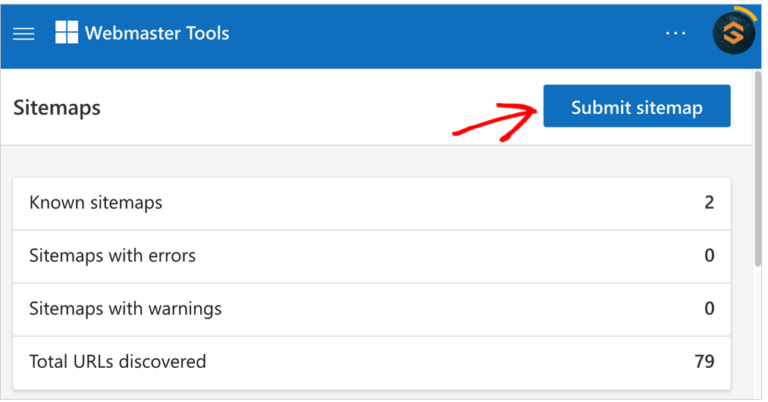Select the Sitemaps with warnings label
Screen dimensions: 768x402
(125, 308)
